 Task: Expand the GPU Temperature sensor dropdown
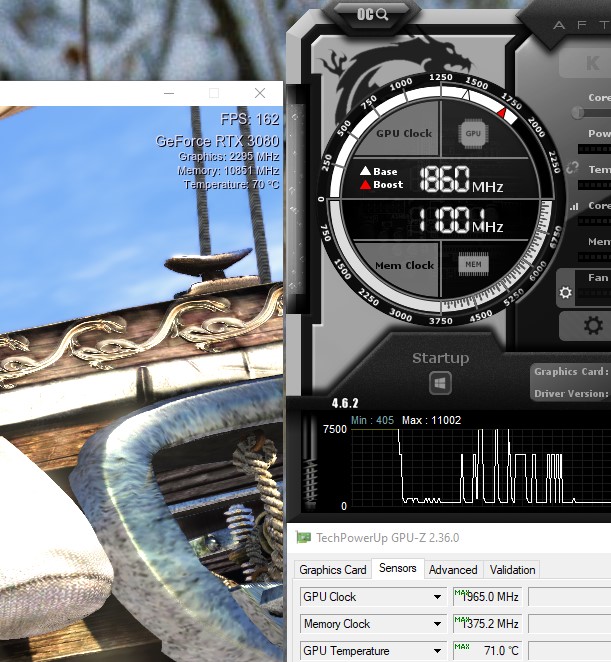[437, 651]
